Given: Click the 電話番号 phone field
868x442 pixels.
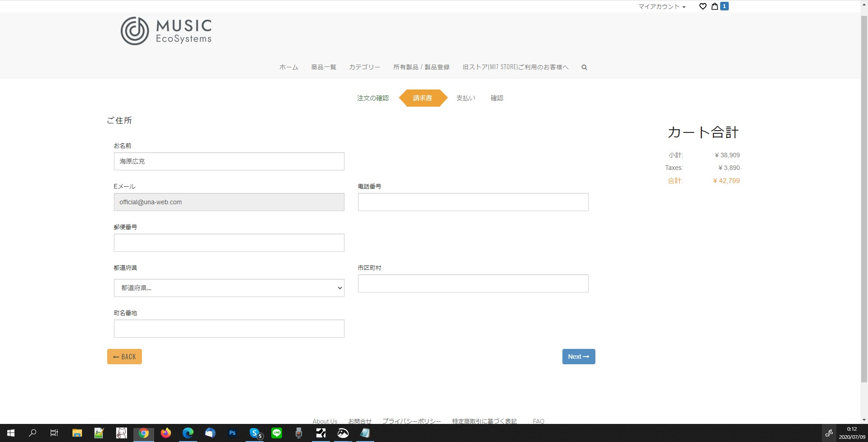Looking at the screenshot, I should 473,202.
